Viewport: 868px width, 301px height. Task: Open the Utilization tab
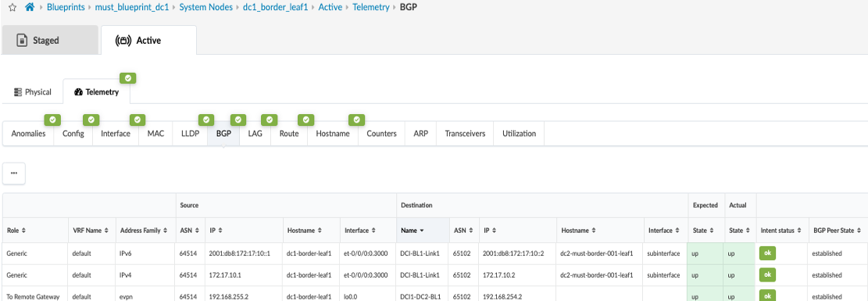pos(519,134)
